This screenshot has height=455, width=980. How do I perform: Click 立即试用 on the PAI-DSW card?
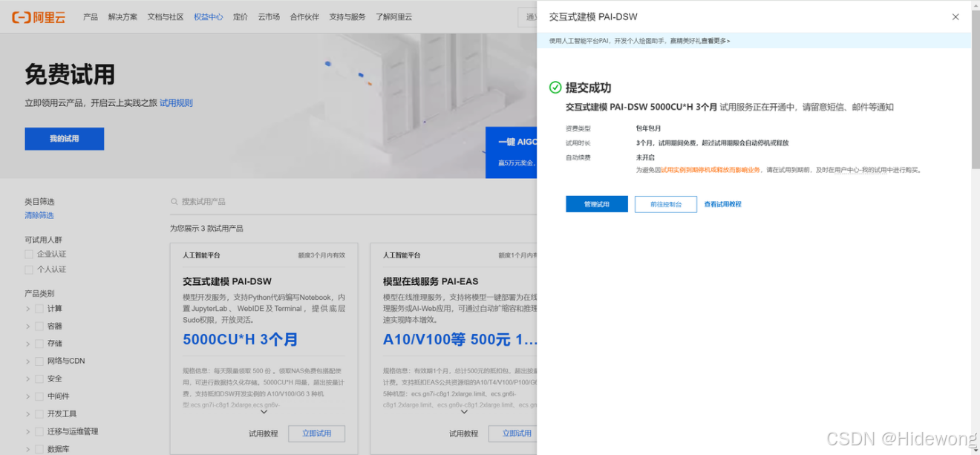(x=316, y=433)
